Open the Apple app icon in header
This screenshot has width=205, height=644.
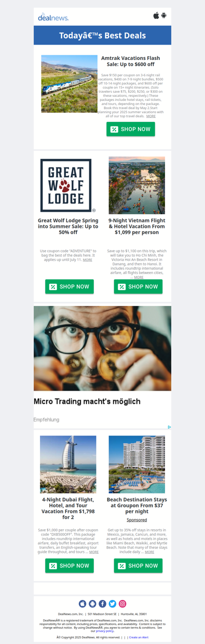(x=156, y=15)
